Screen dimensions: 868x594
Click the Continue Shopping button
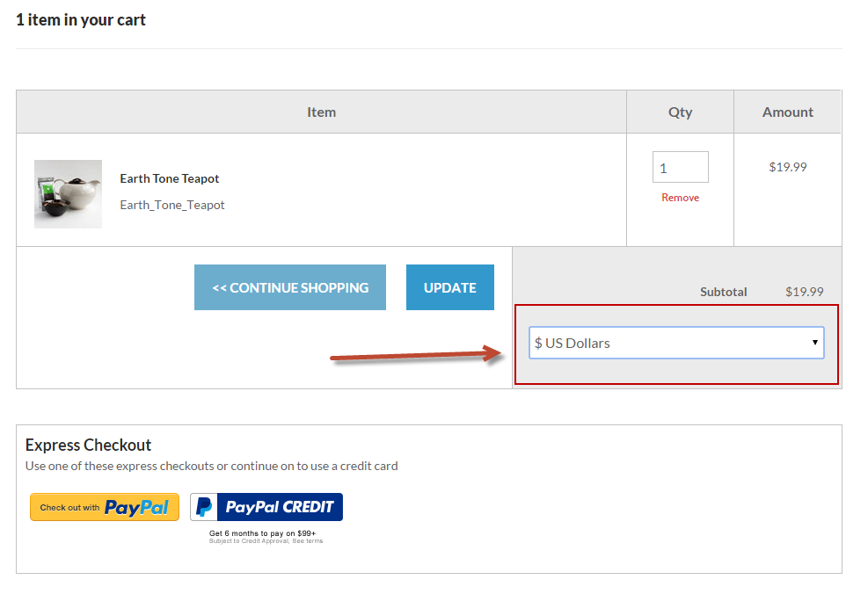[290, 287]
